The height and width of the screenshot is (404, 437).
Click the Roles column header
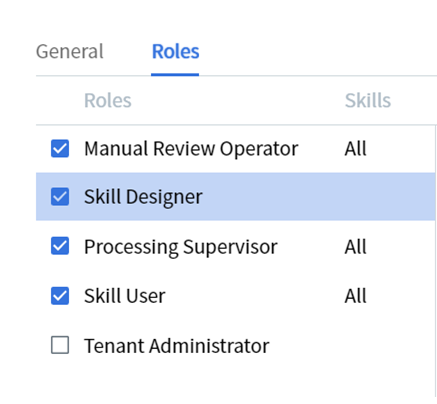pos(108,100)
